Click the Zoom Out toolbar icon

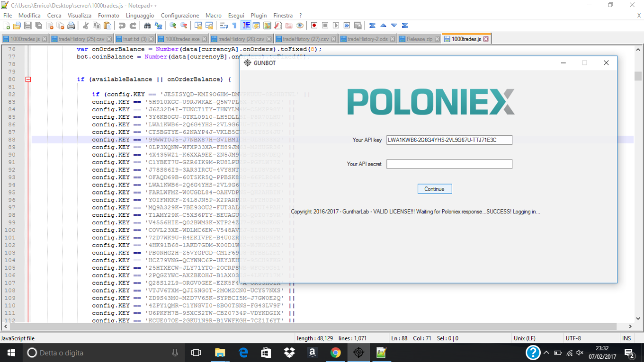184,26
